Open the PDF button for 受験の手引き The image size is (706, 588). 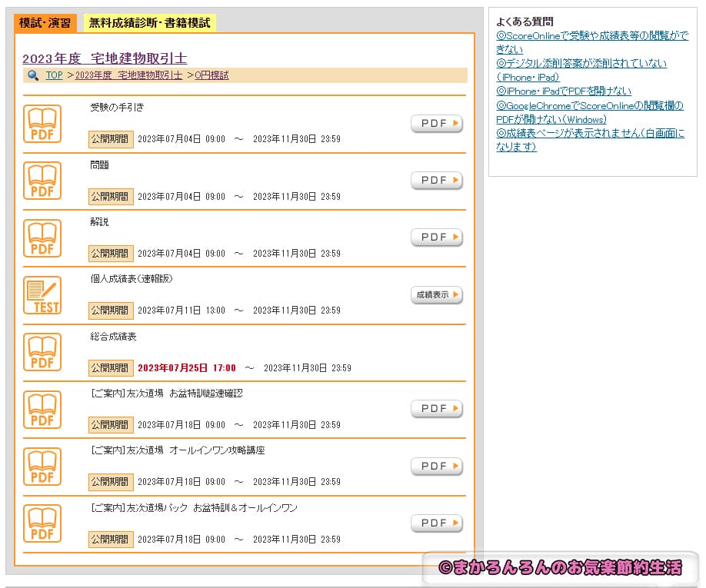437,123
